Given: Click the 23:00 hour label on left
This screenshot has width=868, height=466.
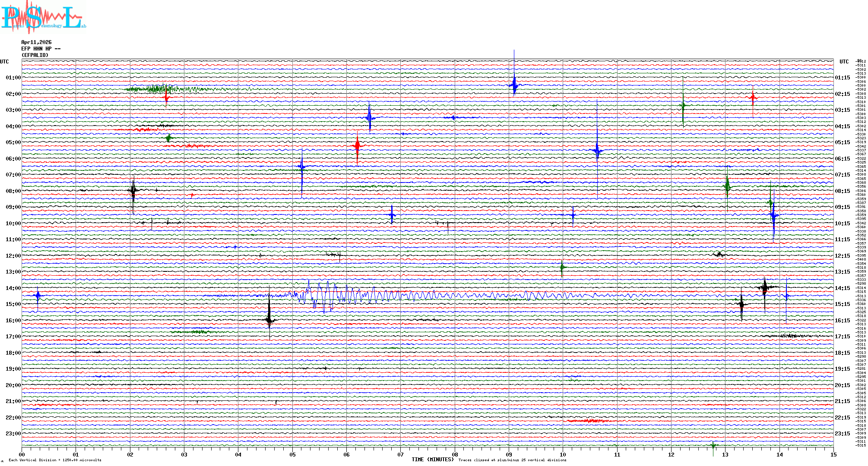Looking at the screenshot, I should pos(13,434).
